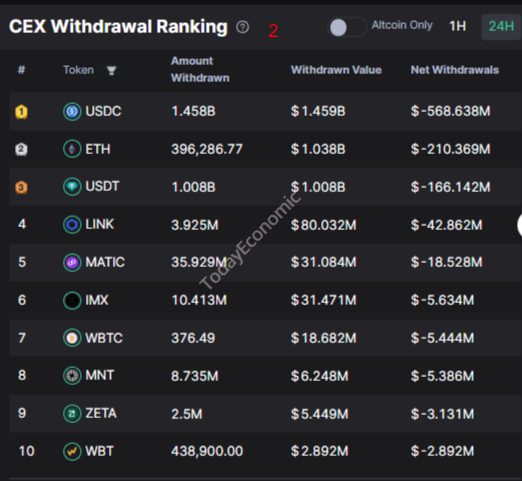Switch to the 1H timeframe tab
The image size is (522, 481).
click(x=457, y=26)
